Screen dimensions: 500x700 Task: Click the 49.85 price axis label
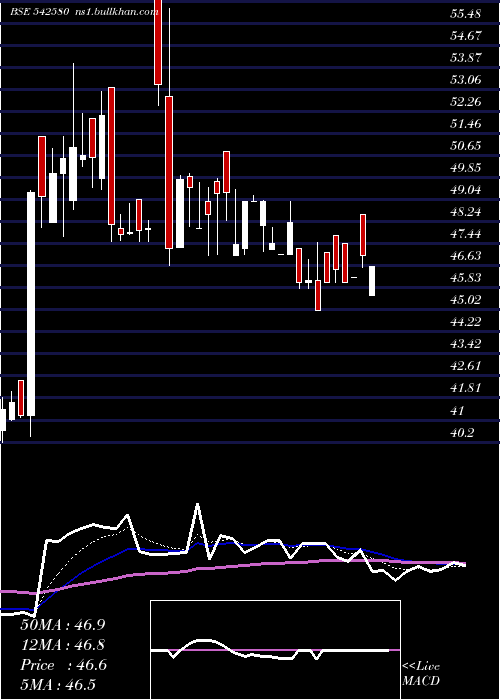tap(466, 168)
